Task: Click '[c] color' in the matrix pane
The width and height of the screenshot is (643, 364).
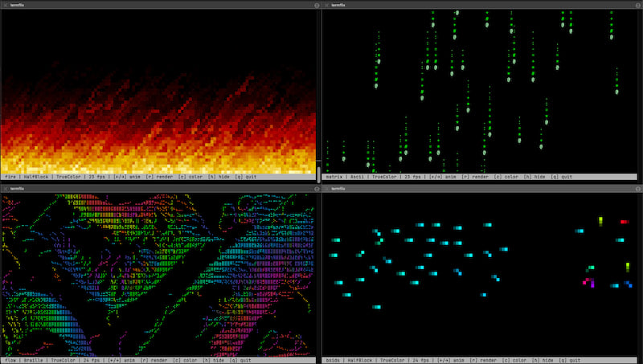Action: [506, 177]
